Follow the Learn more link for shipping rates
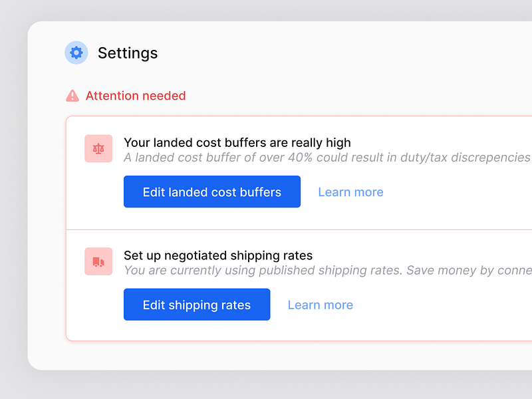Viewport: 532px width, 399px height. coord(320,305)
